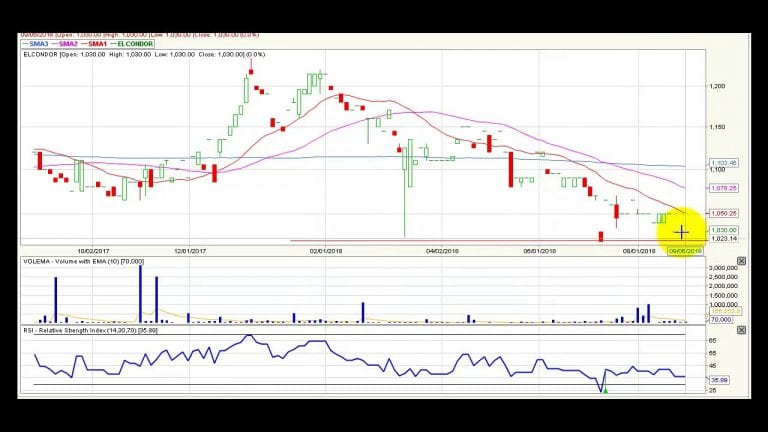This screenshot has width=768, height=432.
Task: Click the green RSI buy signal triangle
Action: (606, 390)
